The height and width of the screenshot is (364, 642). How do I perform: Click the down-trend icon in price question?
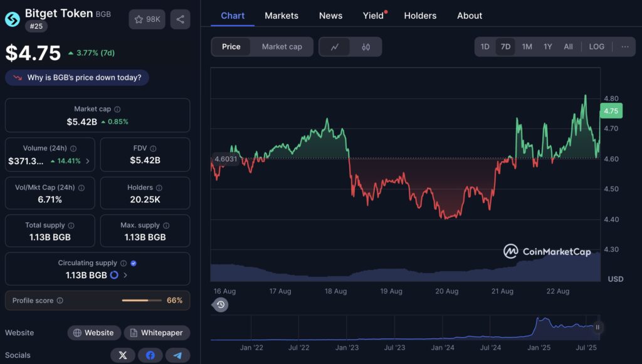[x=17, y=77]
